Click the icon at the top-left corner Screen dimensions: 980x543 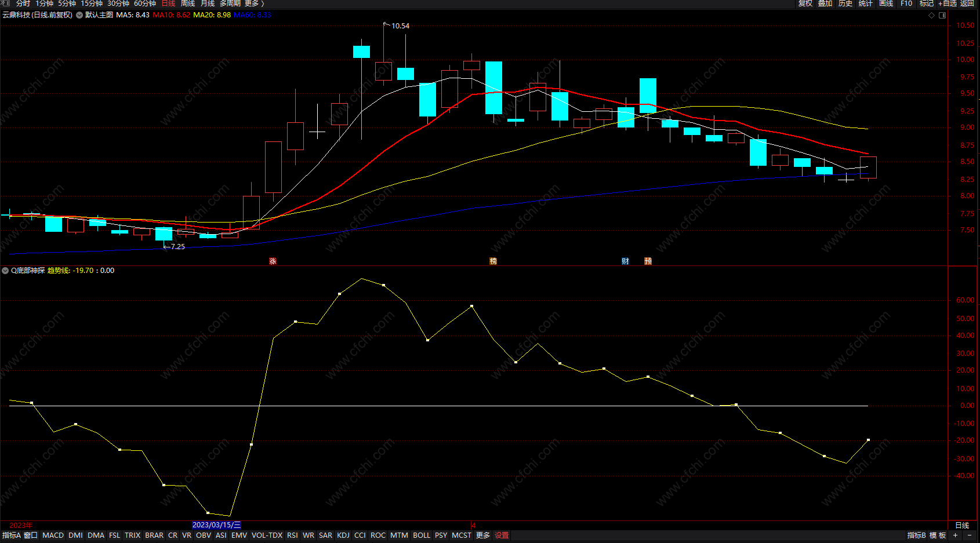coord(6,3)
